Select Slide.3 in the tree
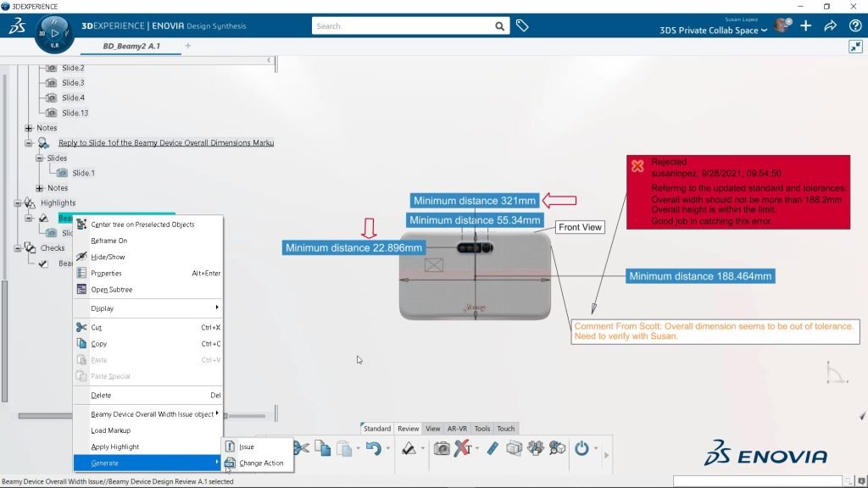Screen dimensions: 868x488 tap(73, 83)
